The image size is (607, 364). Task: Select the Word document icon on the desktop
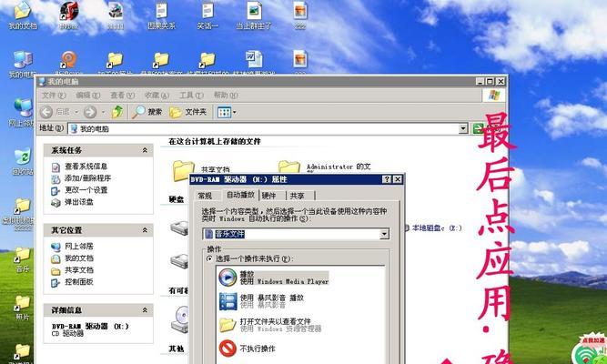(254, 62)
